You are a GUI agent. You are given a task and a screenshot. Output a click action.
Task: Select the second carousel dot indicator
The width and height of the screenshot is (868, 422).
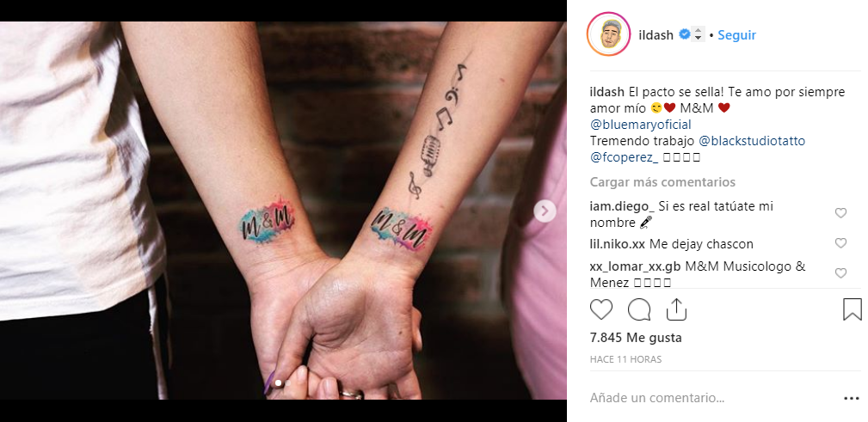tap(288, 382)
